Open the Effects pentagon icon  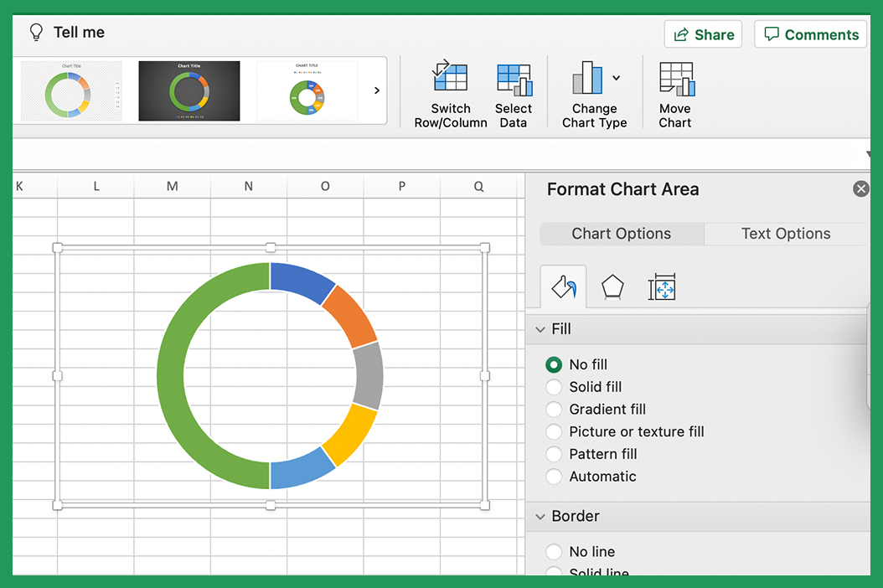click(612, 286)
